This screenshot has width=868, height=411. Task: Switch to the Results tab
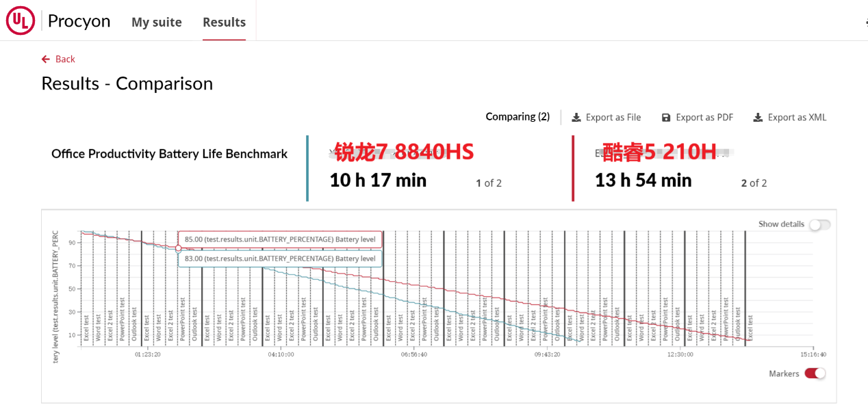click(224, 22)
